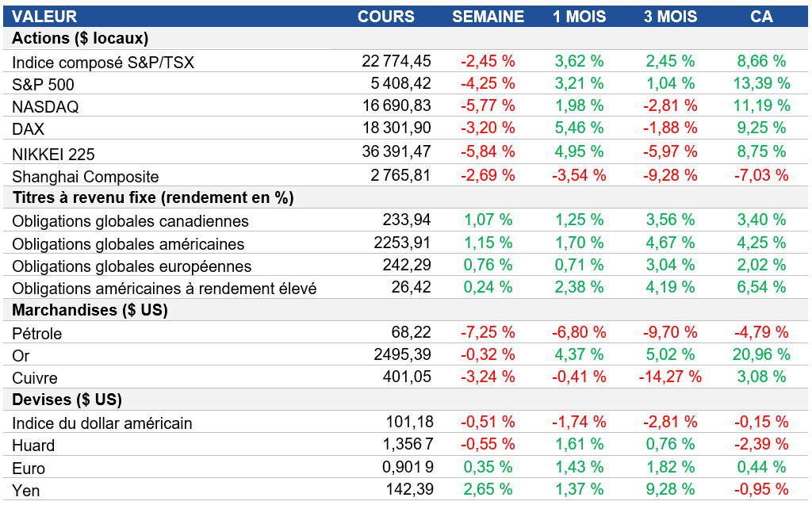The image size is (812, 505).
Task: Click the SEMAINE column header
Action: 488,17
